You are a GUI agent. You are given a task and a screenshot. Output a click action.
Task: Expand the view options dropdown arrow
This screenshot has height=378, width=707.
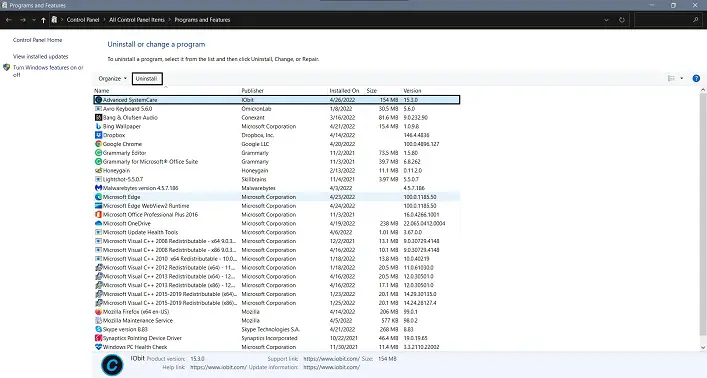681,78
